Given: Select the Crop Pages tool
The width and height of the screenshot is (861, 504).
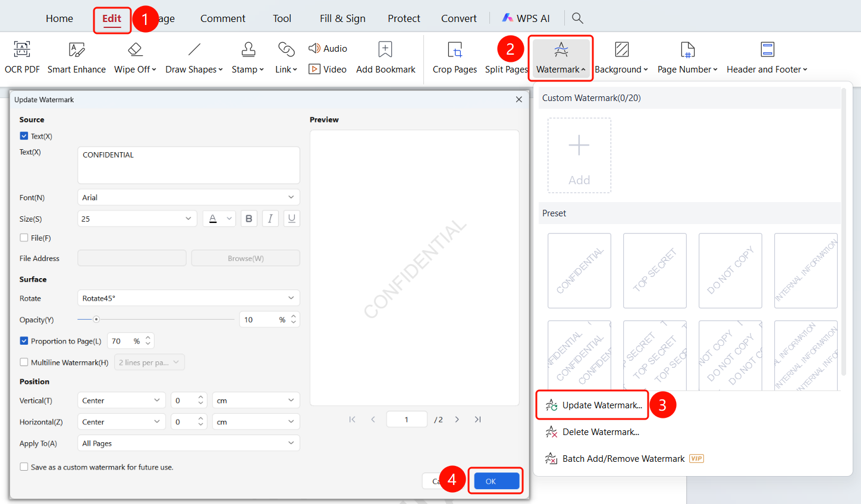Looking at the screenshot, I should [455, 58].
